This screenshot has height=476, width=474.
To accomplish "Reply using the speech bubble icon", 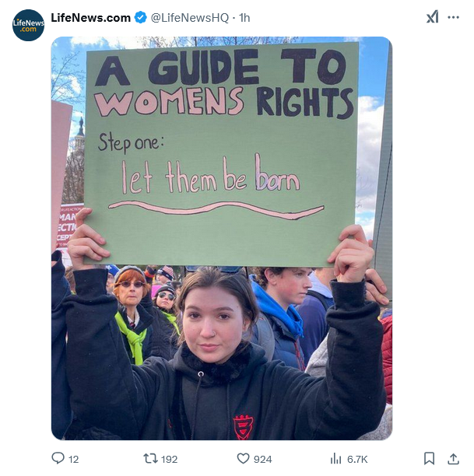I will 58,458.
